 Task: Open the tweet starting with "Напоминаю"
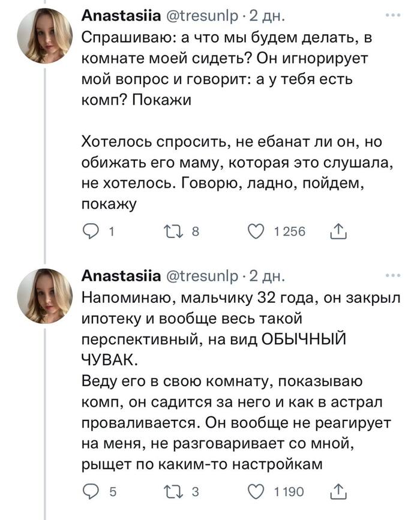click(234, 384)
